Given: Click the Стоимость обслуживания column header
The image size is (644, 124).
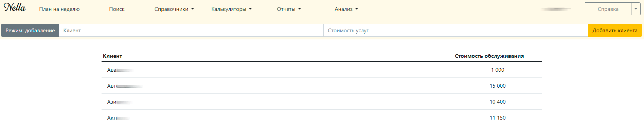Looking at the screenshot, I should pos(489,56).
